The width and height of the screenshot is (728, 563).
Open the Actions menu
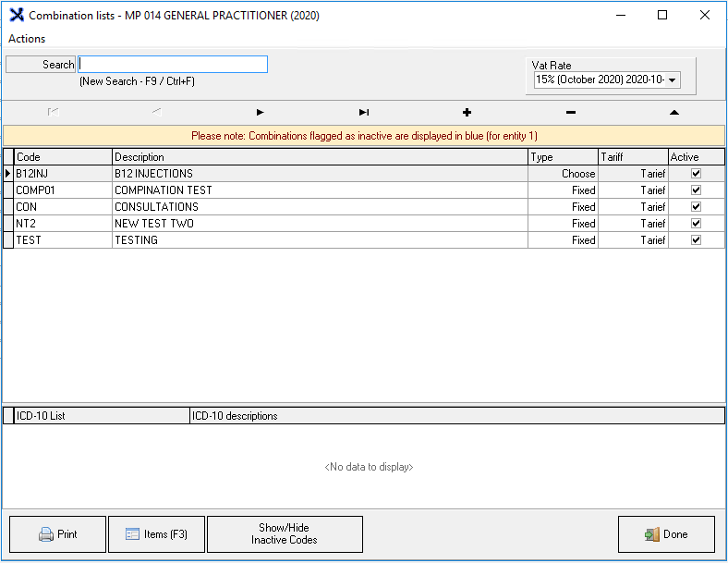tap(27, 39)
